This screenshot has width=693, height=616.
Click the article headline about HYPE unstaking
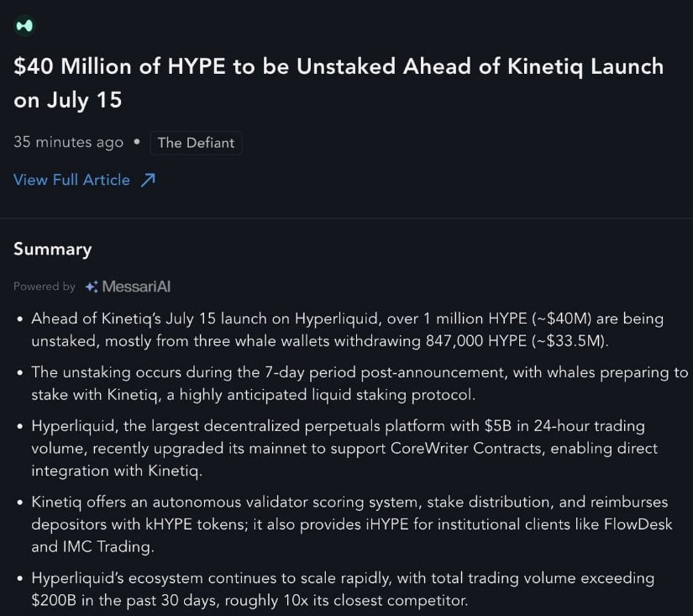pyautogui.click(x=339, y=83)
